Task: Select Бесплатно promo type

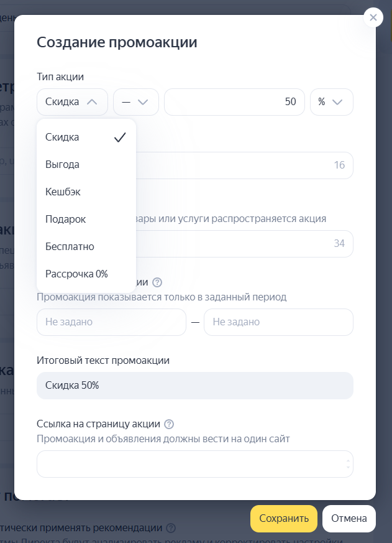Action: pyautogui.click(x=70, y=247)
